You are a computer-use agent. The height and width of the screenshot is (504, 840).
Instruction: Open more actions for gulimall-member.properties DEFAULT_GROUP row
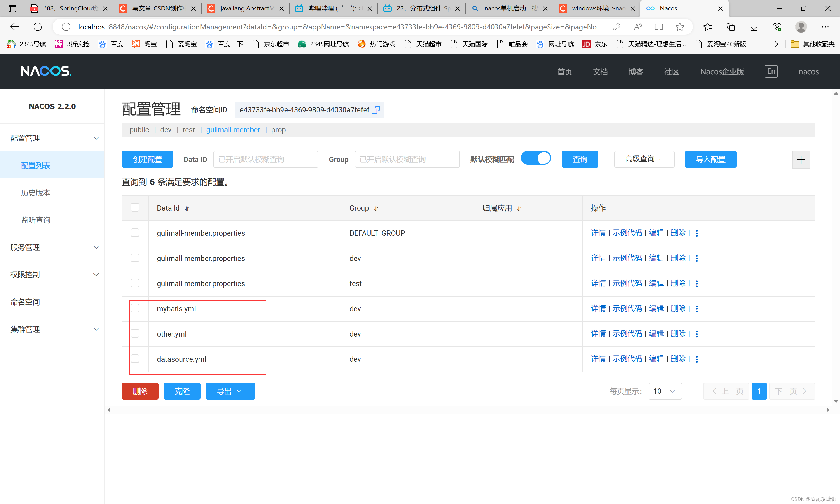(697, 233)
